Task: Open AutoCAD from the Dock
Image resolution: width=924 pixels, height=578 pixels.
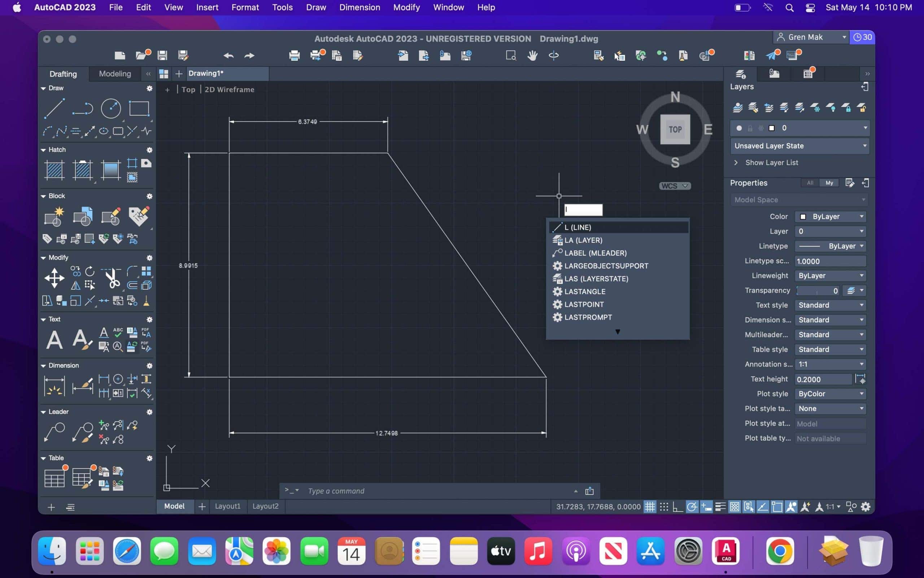Action: pyautogui.click(x=725, y=551)
